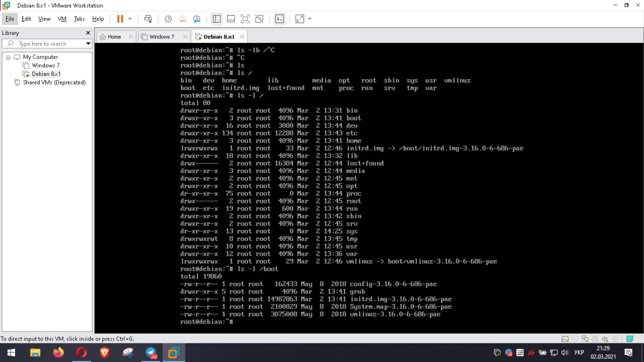Click the printer device status icon
Viewport: 644px width, 362px height.
(x=595, y=339)
